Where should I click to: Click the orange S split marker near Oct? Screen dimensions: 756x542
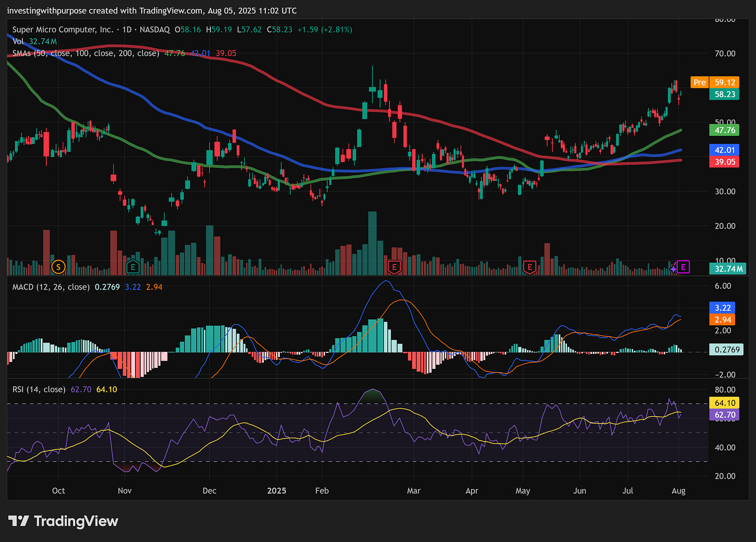[x=58, y=267]
